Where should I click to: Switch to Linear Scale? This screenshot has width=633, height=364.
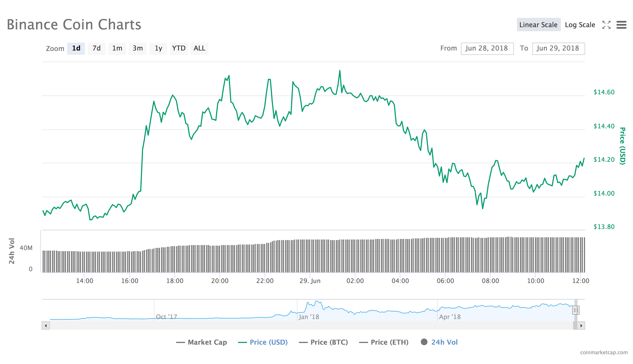[538, 25]
